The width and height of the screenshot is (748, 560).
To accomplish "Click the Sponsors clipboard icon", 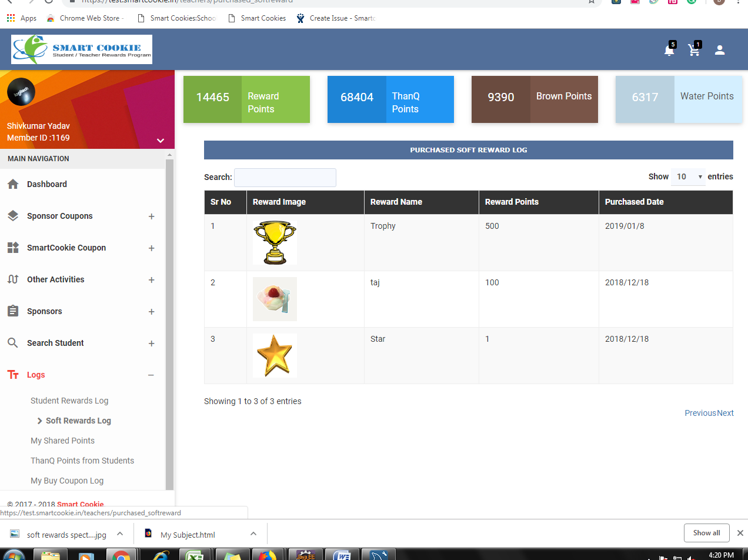I will click(13, 311).
